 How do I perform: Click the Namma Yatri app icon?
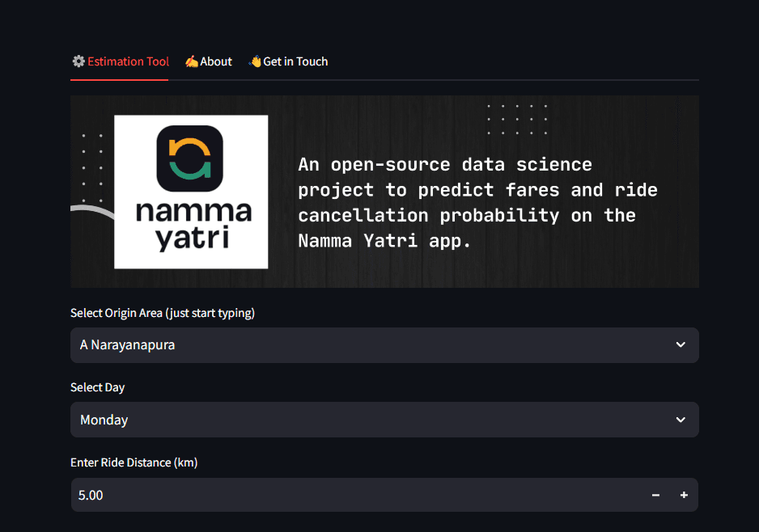coord(189,158)
